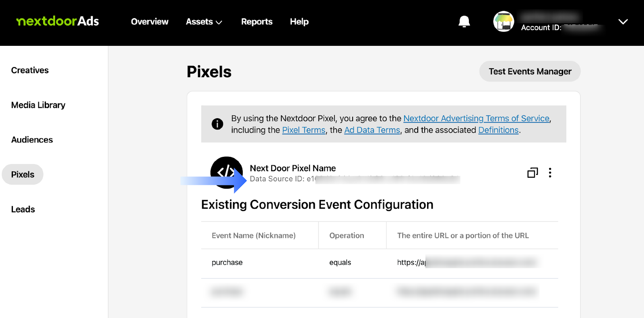The width and height of the screenshot is (644, 318).
Task: Click the Test Events Manager button
Action: (x=530, y=72)
